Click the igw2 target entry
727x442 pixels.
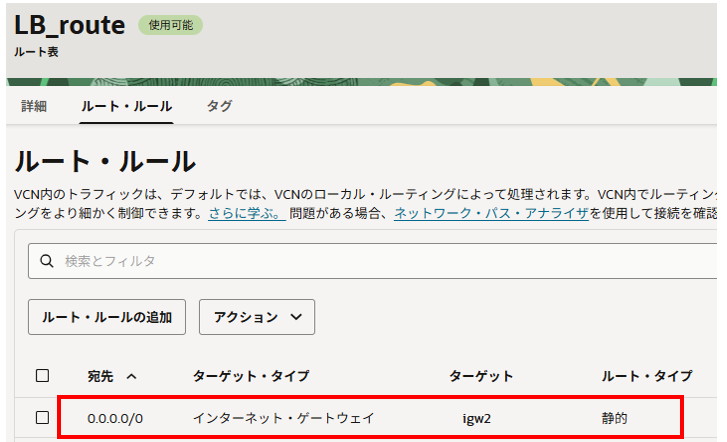coord(477,418)
